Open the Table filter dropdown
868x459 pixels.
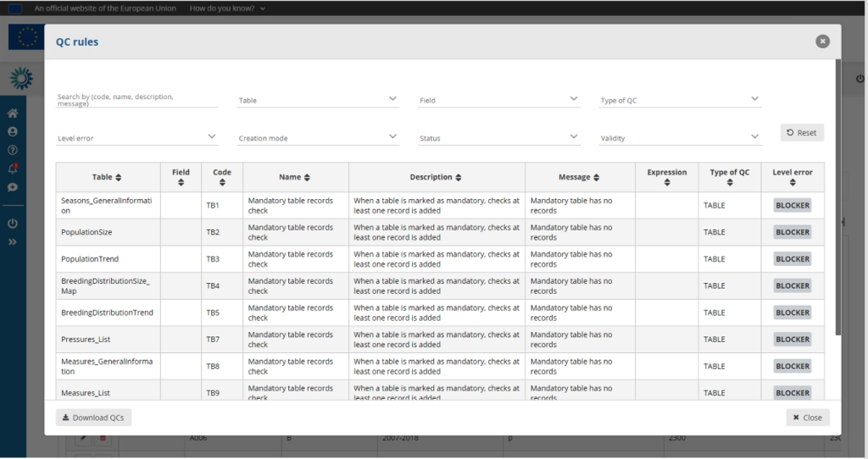click(x=318, y=100)
